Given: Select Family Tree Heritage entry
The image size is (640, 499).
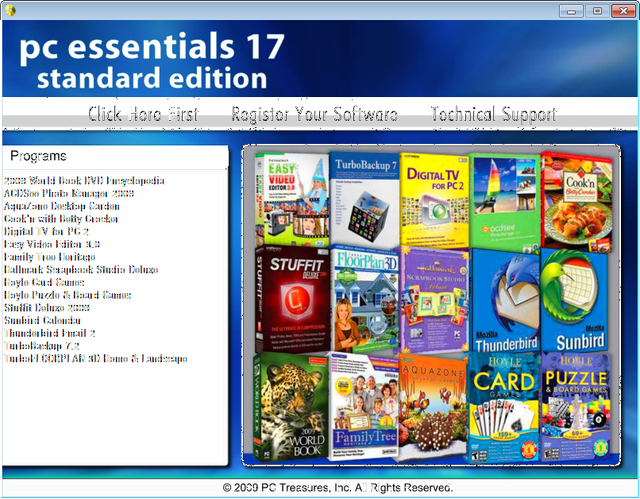Looking at the screenshot, I should tap(49, 257).
